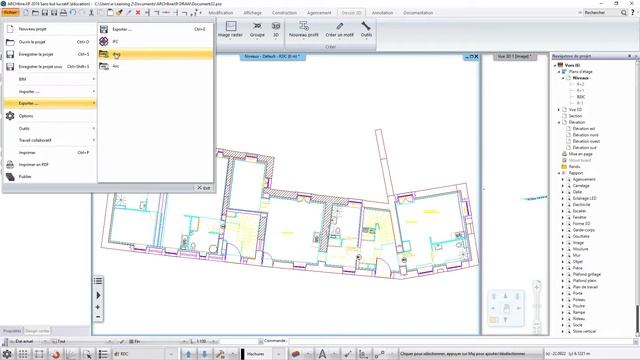Click the search magnifier next to Rechercher
640x360 pixels.
coord(624,13)
